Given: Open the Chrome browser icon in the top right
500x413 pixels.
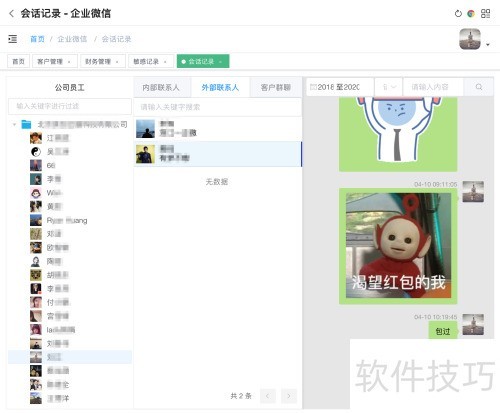Looking at the screenshot, I should (471, 14).
